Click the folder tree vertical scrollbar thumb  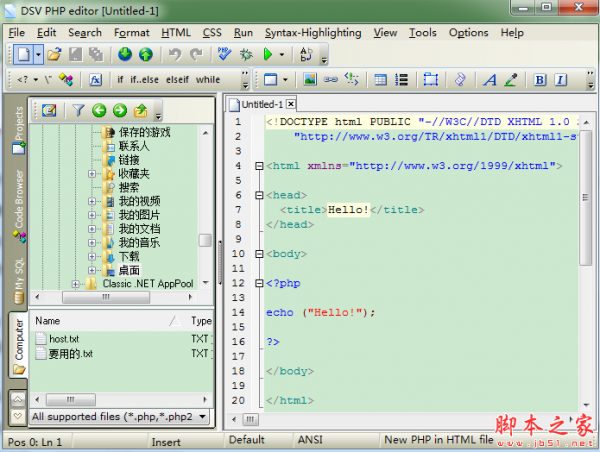pos(205,240)
